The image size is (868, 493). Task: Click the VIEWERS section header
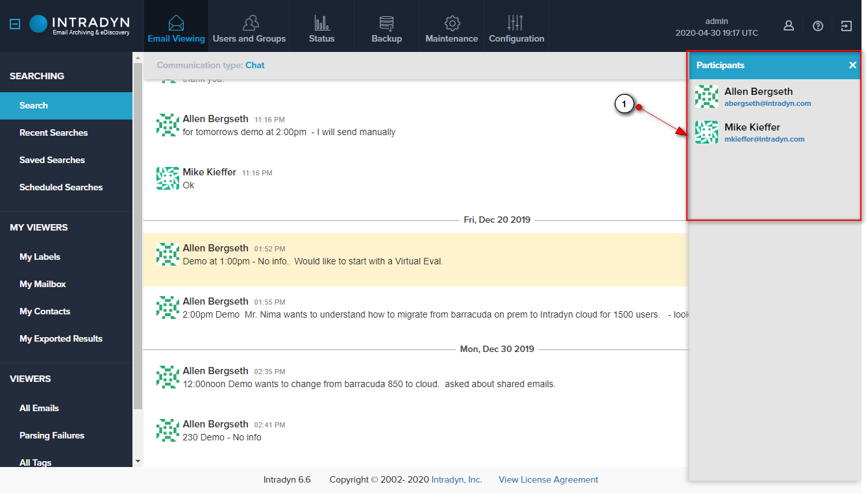click(30, 379)
